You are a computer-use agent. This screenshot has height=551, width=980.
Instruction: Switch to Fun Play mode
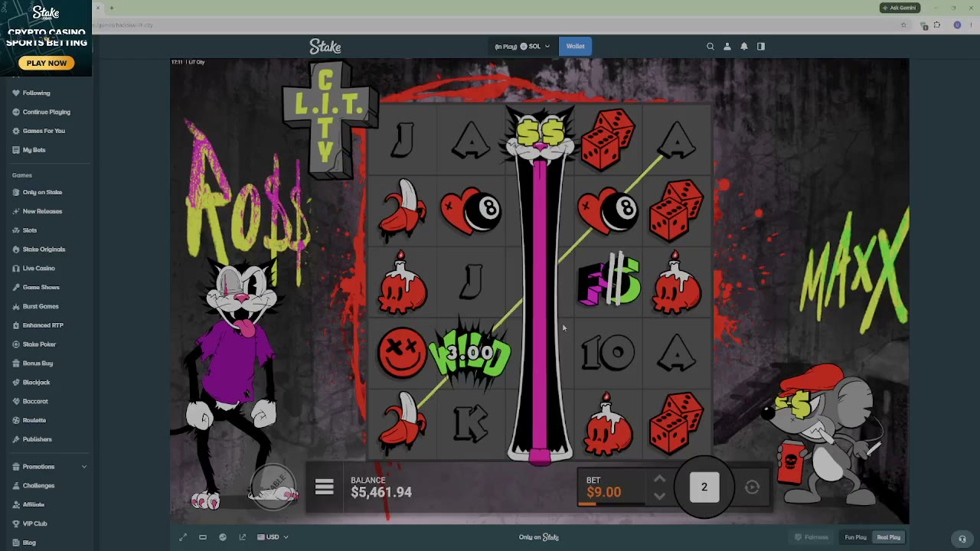point(855,537)
